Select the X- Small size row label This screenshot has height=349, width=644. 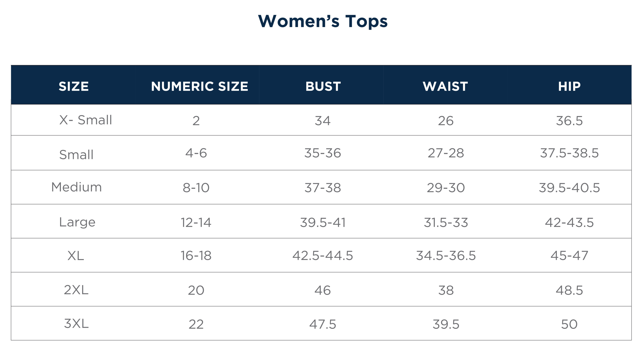click(86, 120)
